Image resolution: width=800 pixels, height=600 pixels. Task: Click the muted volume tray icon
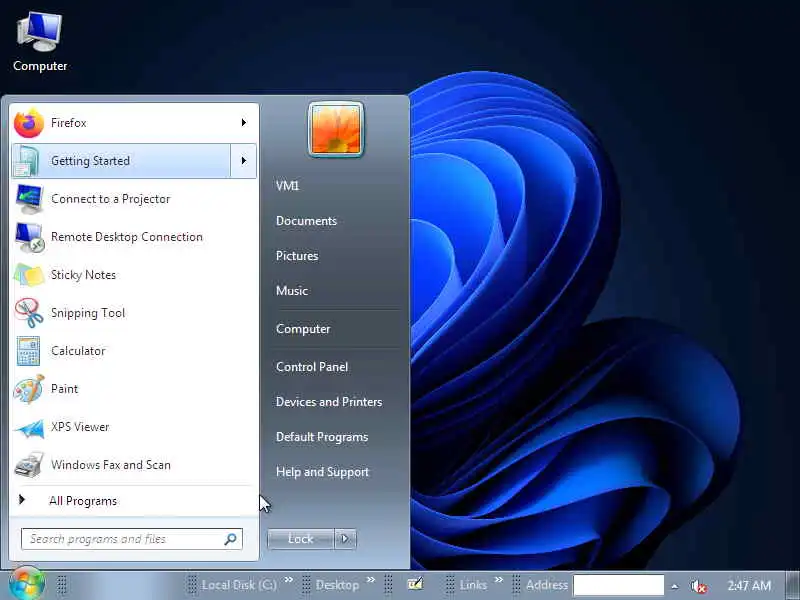click(698, 586)
